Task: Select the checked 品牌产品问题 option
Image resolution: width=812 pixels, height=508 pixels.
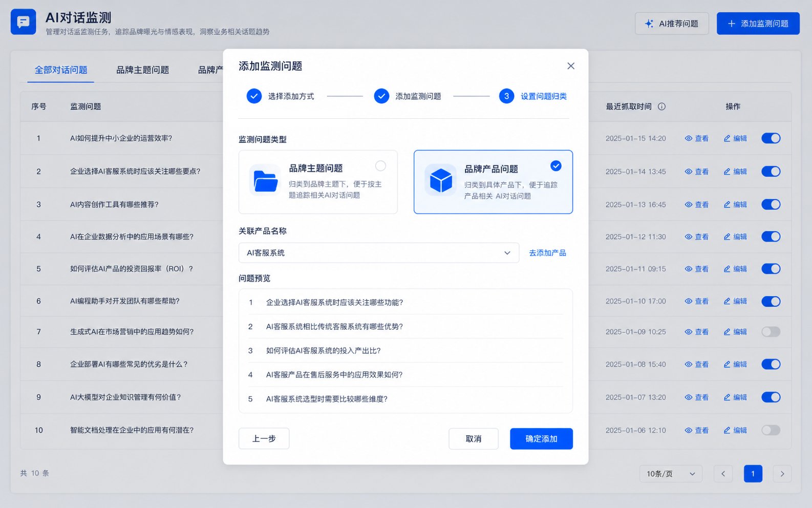Action: pyautogui.click(x=555, y=165)
